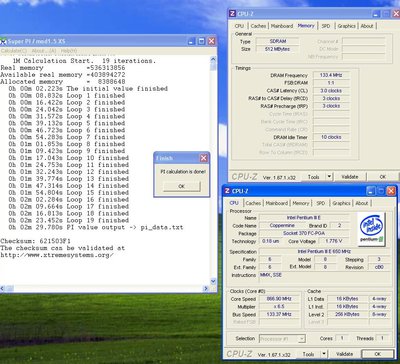Click OK in upper CPU-Z Memory window

pos(383,177)
